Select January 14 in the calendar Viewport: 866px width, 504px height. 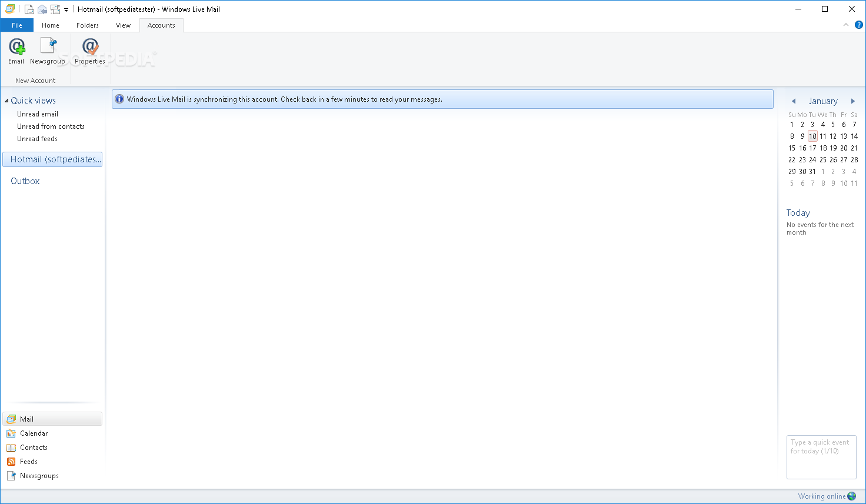pos(854,136)
